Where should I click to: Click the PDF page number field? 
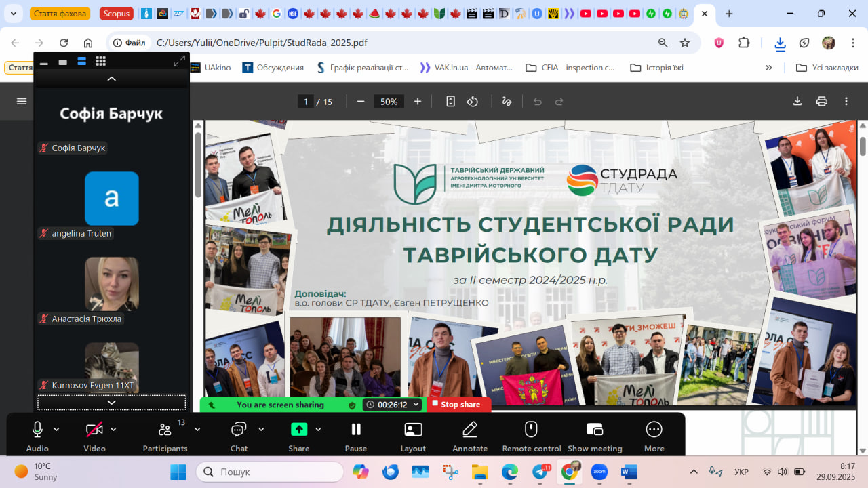tap(306, 102)
